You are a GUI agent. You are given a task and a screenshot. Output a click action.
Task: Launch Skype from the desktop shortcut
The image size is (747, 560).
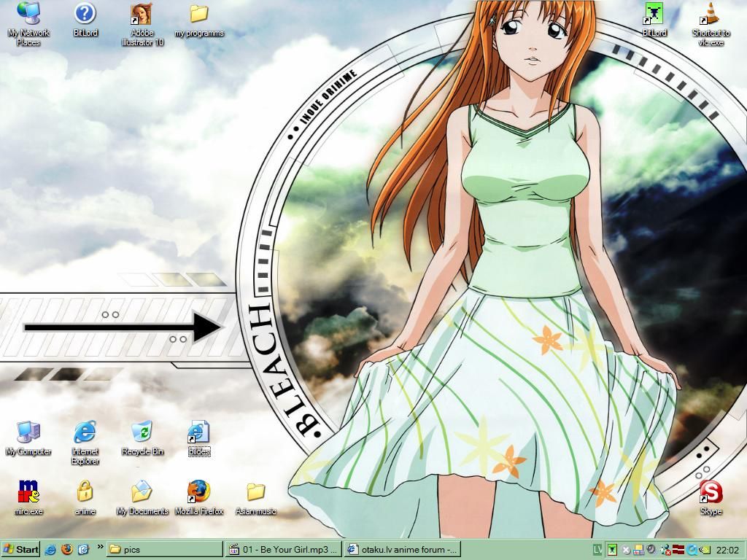coord(711,497)
